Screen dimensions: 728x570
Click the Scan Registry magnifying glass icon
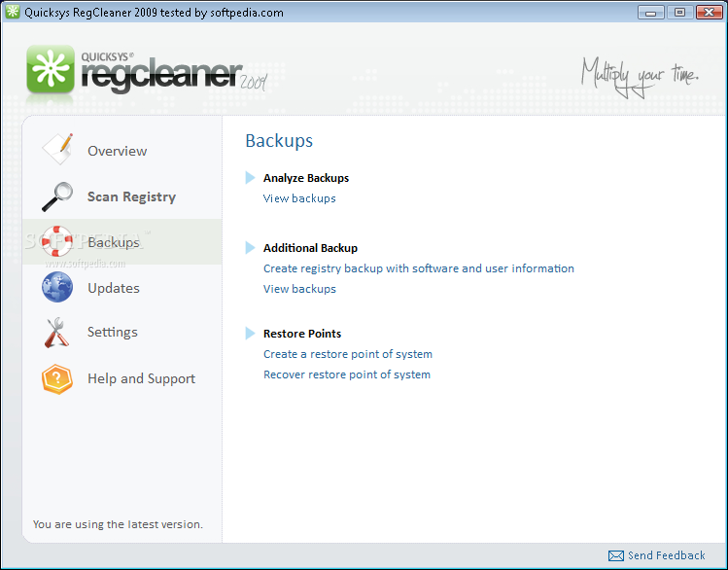coord(57,196)
